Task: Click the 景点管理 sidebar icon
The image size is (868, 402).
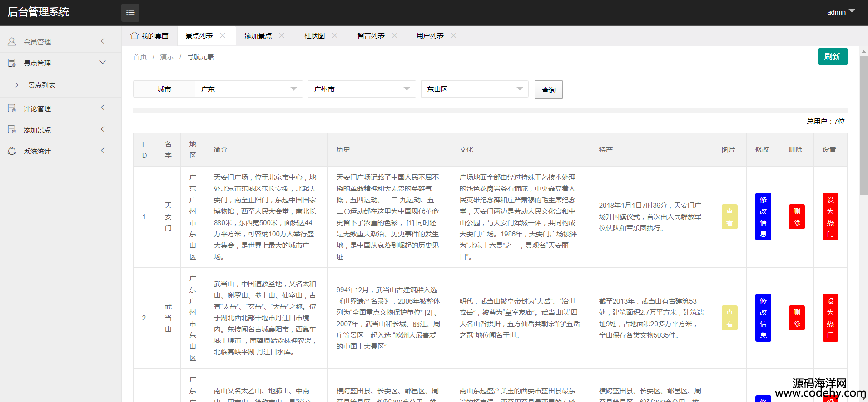Action: pos(12,63)
